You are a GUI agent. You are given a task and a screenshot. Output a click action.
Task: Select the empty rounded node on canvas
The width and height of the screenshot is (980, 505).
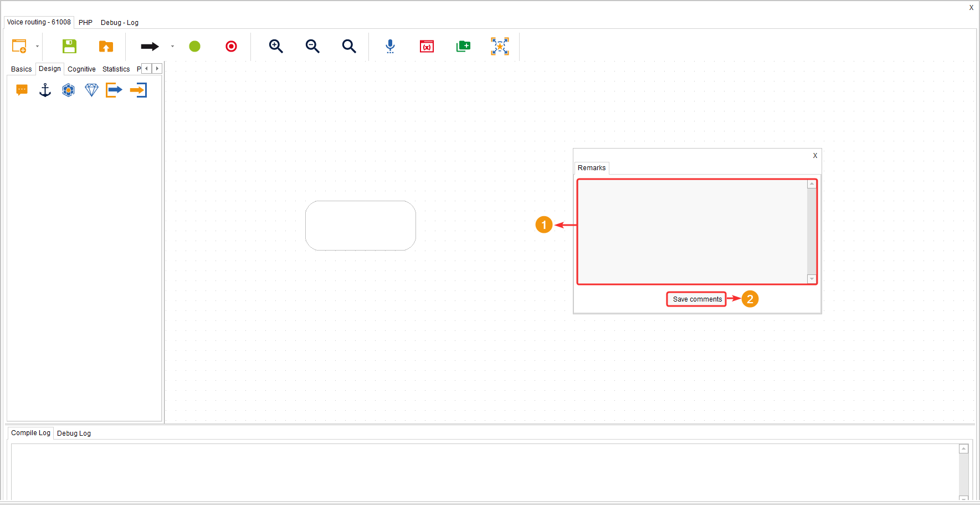click(x=361, y=226)
